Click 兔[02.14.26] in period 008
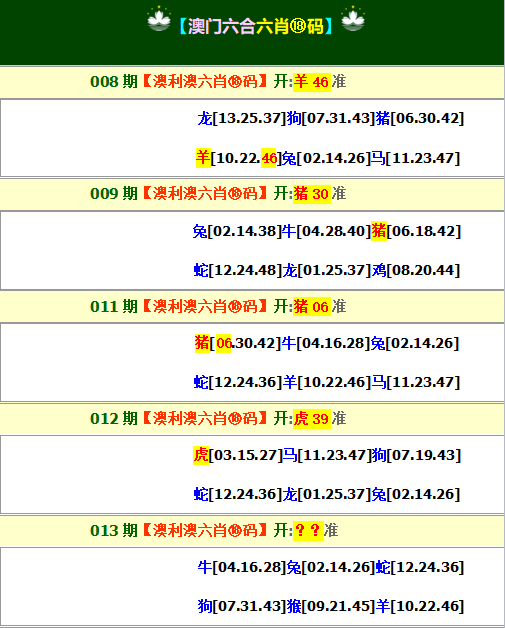This screenshot has height=628, width=505. point(326,158)
